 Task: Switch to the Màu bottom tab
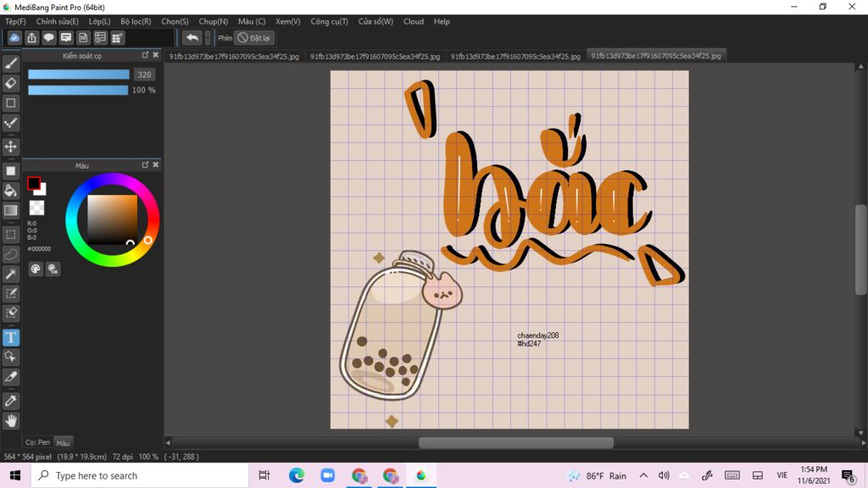[63, 442]
